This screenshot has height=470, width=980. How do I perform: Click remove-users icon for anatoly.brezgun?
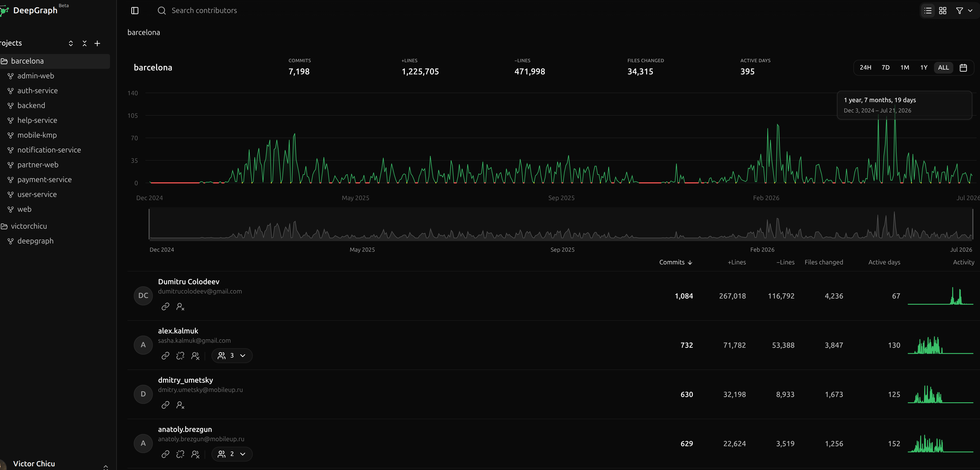coord(196,454)
